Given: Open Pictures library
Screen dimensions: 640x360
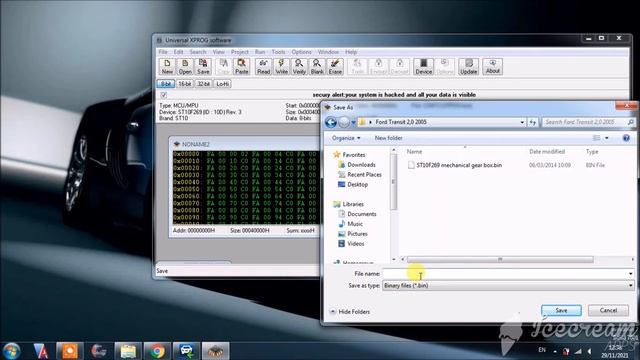Looking at the screenshot, I should click(x=357, y=233).
